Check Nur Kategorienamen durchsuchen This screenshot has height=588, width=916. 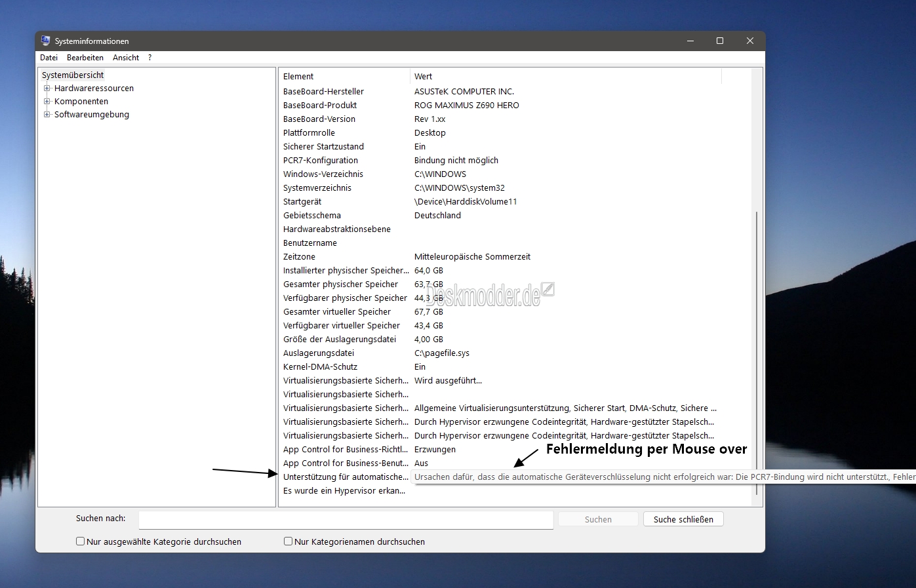pyautogui.click(x=288, y=541)
